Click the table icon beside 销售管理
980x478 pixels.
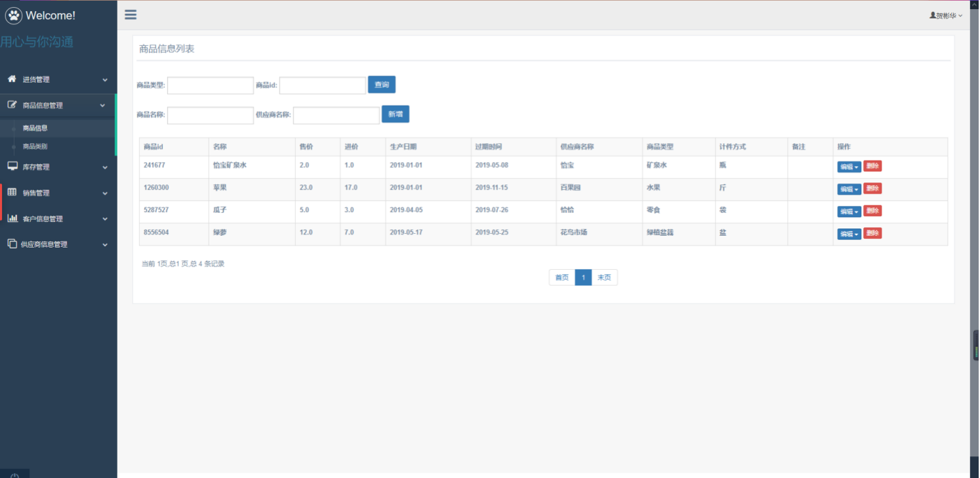coord(12,192)
